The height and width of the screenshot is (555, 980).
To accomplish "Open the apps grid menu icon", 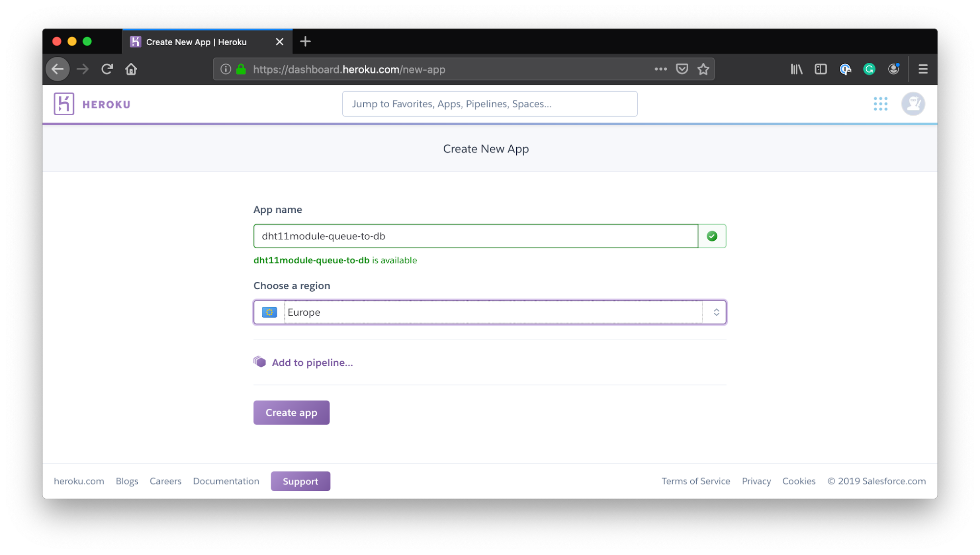I will click(x=880, y=104).
